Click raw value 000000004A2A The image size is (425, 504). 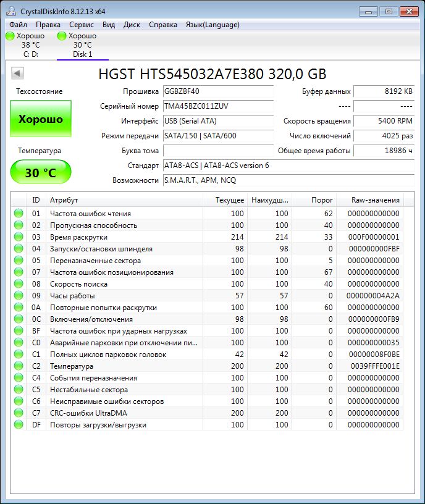point(373,296)
